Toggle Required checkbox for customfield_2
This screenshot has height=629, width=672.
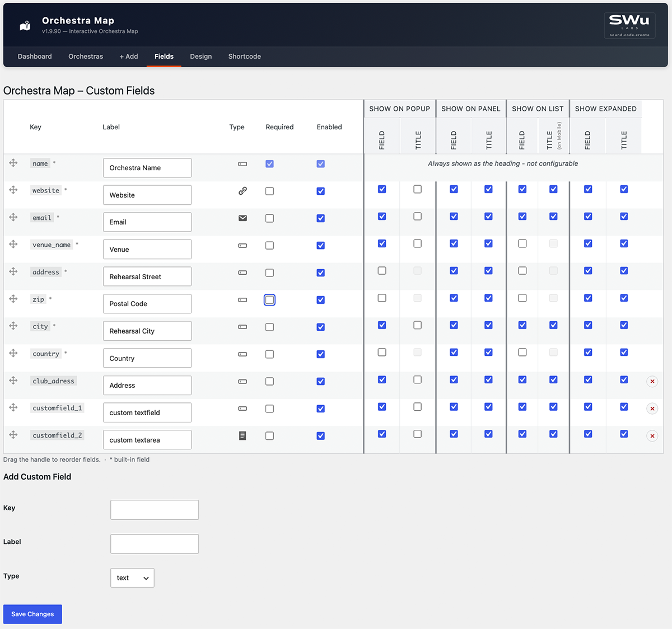point(269,436)
